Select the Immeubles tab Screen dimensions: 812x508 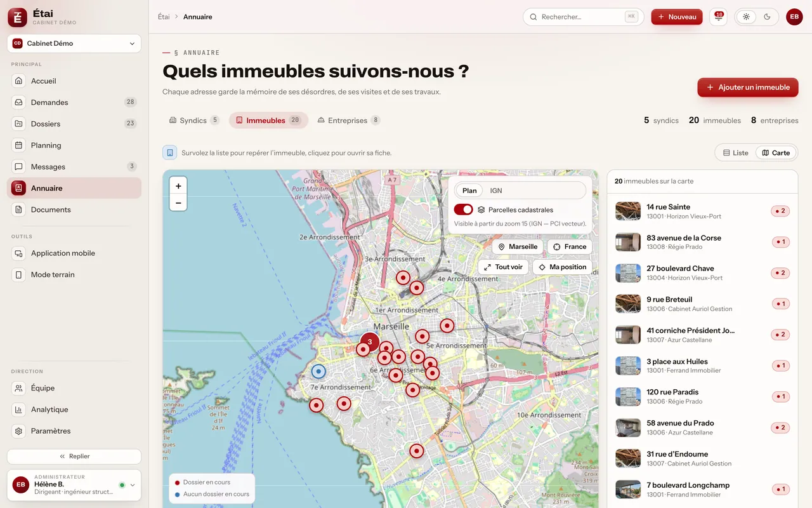pyautogui.click(x=268, y=120)
